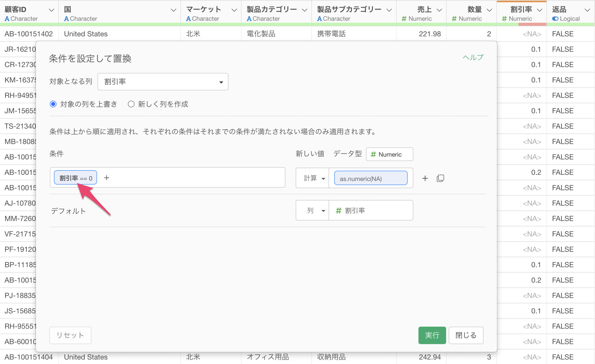Open the 計算 value type dropdown

[x=312, y=178]
